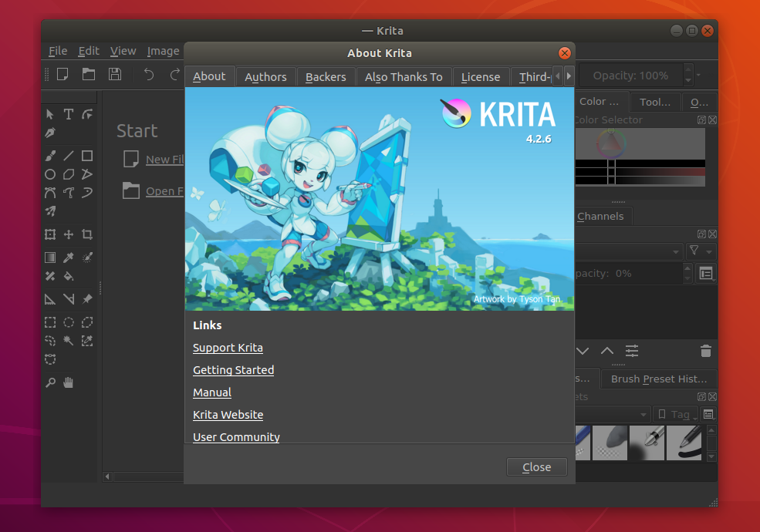The image size is (760, 532).
Task: Close the About Krita dialog with X
Action: 564,53
